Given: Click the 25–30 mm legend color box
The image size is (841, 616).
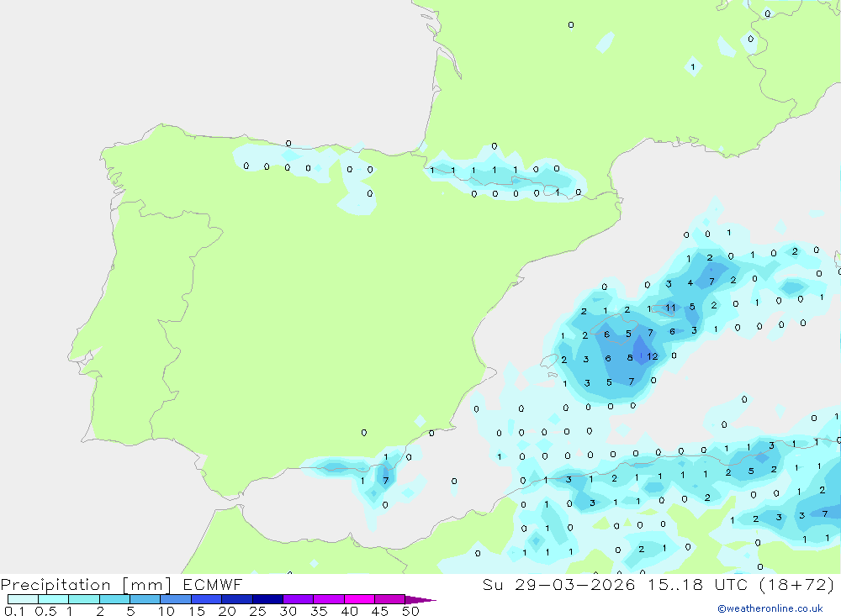Looking at the screenshot, I should (267, 599).
